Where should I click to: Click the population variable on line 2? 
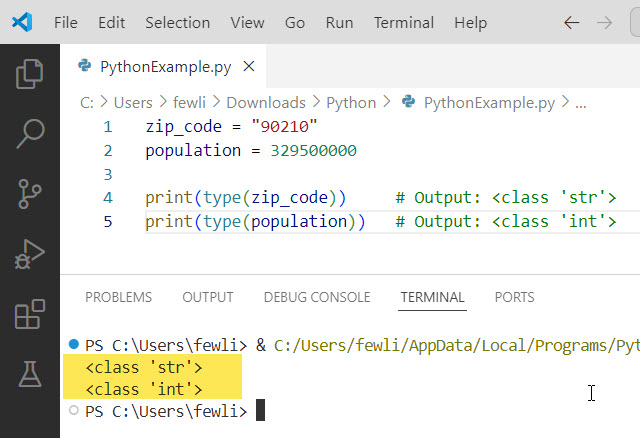(x=193, y=151)
